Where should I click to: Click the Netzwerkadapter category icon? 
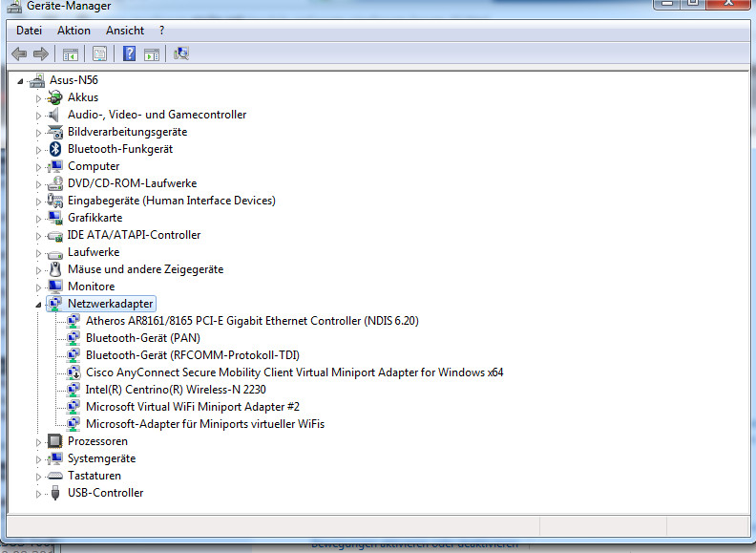tap(55, 304)
